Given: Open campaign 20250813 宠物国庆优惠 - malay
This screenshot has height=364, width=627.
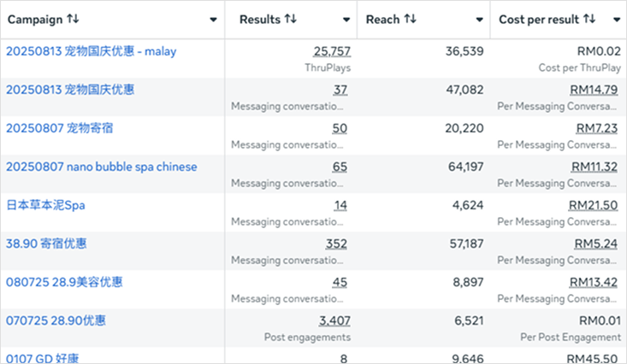Looking at the screenshot, I should click(92, 51).
